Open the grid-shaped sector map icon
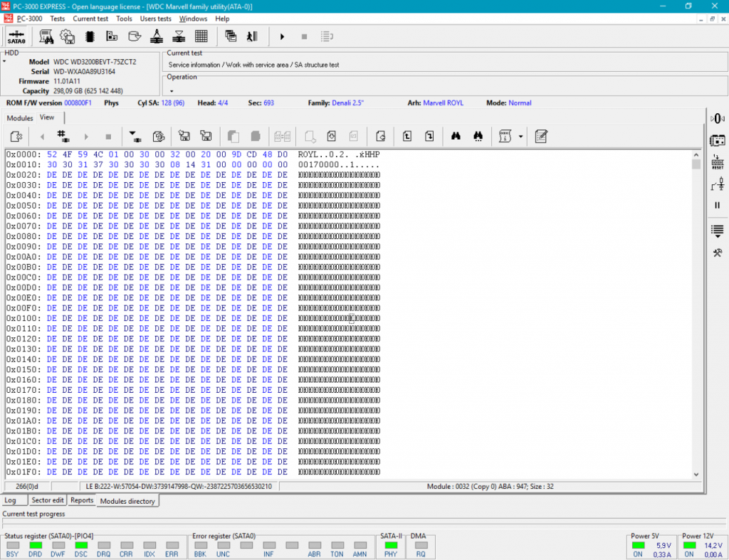 [201, 36]
